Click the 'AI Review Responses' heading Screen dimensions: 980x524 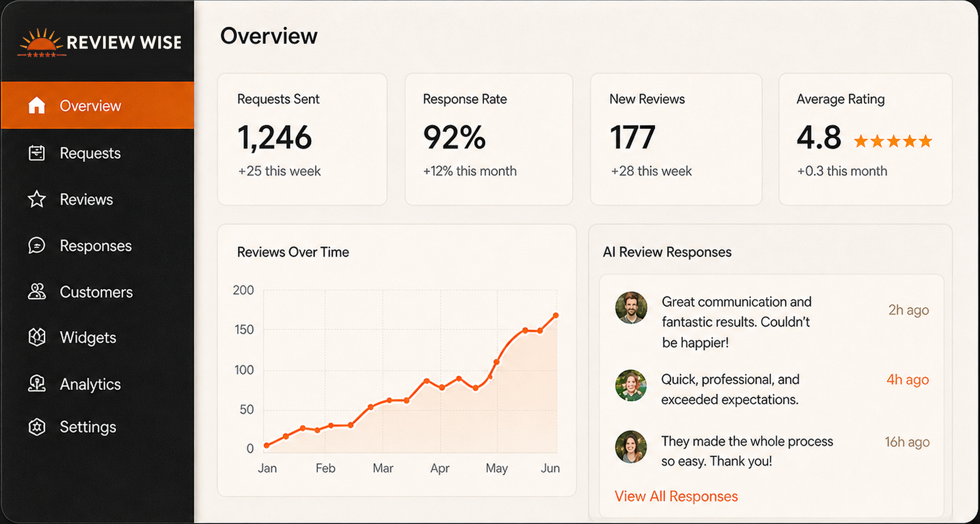click(667, 252)
